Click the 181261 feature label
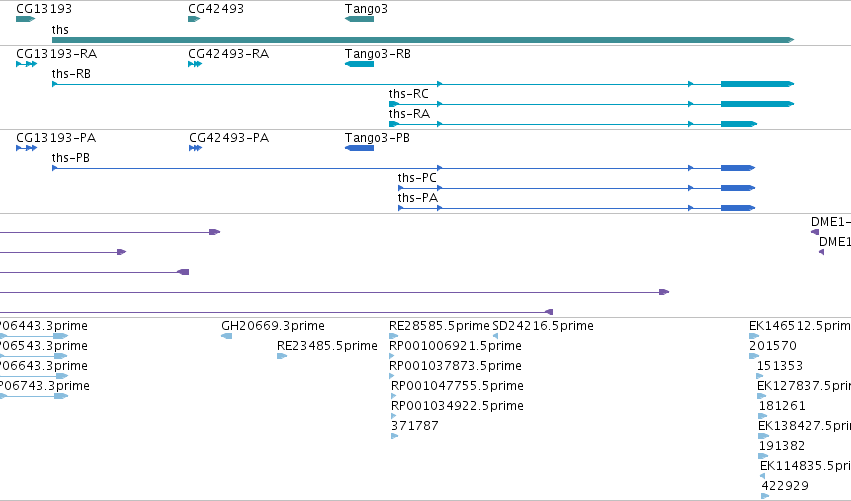 pos(782,406)
